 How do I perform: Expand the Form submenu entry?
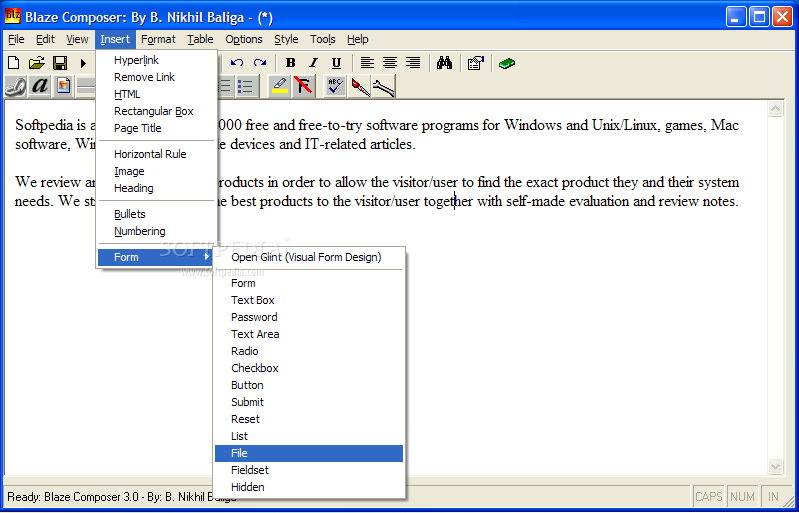[157, 257]
